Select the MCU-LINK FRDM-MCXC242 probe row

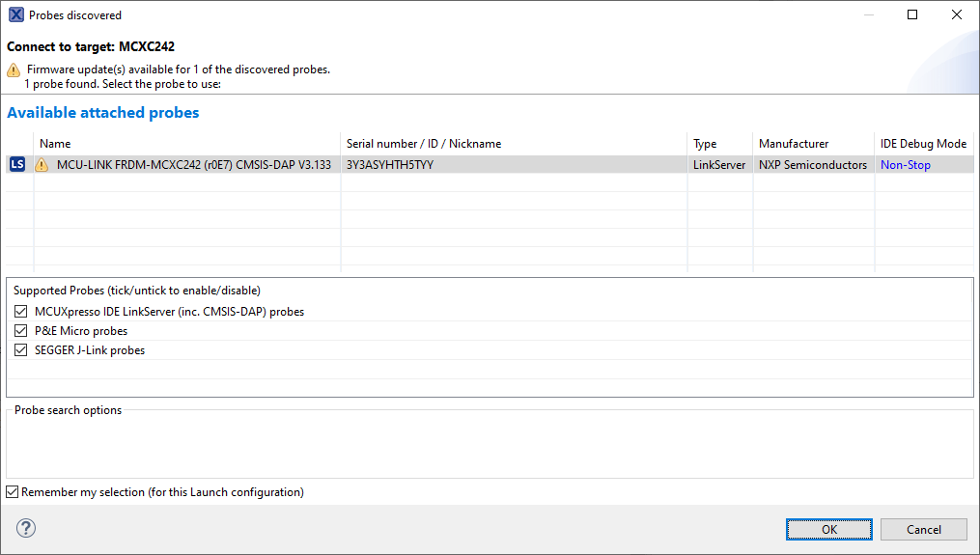(193, 165)
